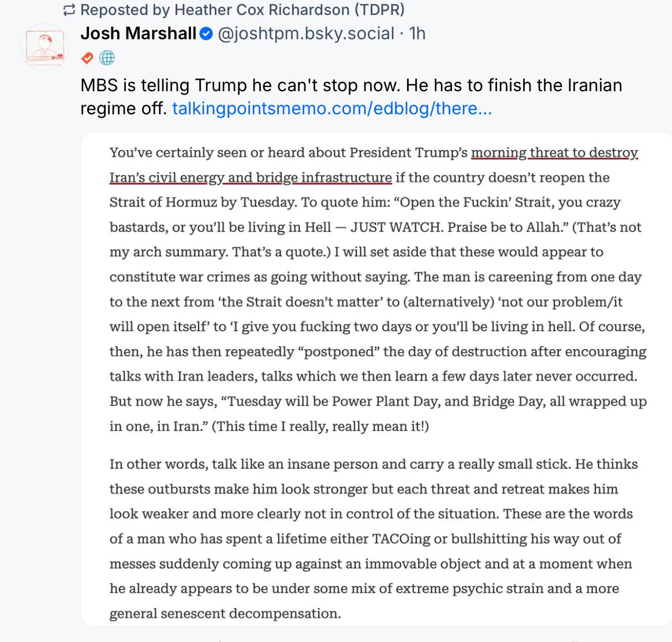Image resolution: width=672 pixels, height=642 pixels.
Task: Click the orange checkmark label badge
Action: click(x=87, y=58)
